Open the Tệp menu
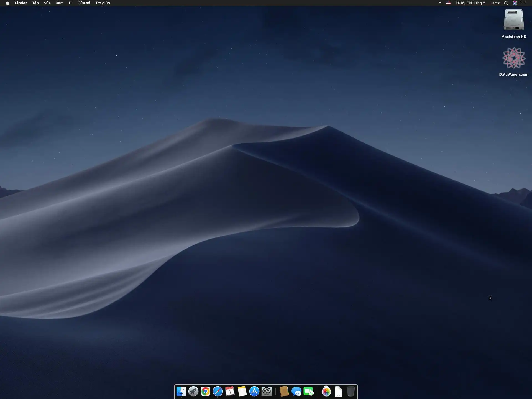This screenshot has width=532, height=399. point(35,3)
